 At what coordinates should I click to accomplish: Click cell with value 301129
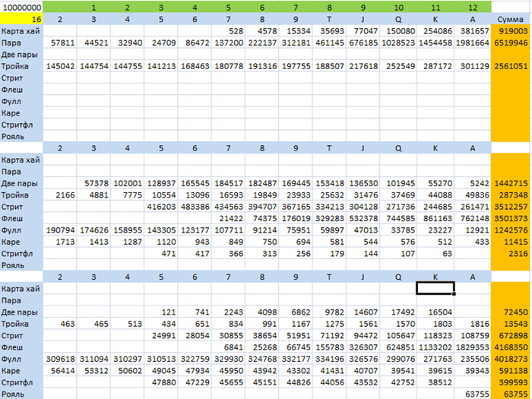[x=473, y=66]
